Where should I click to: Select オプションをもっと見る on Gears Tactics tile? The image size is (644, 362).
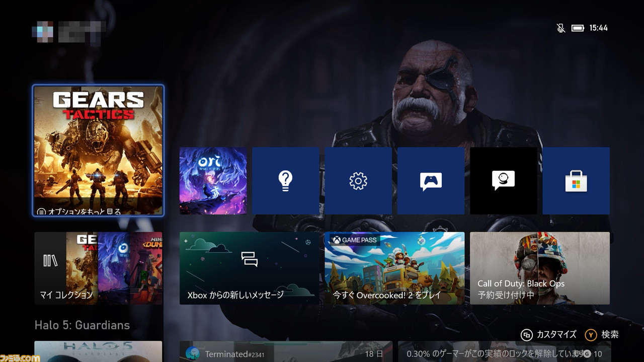point(80,211)
